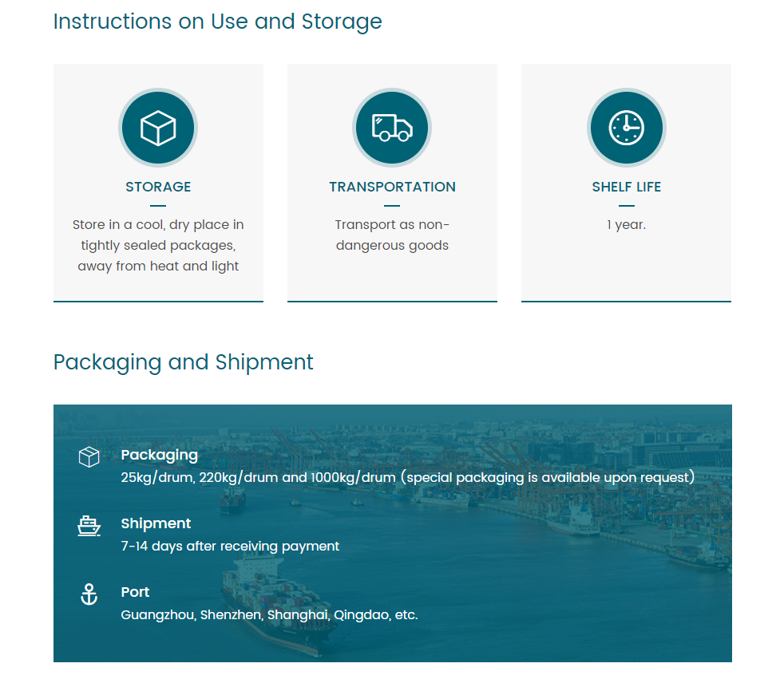Click the packaging cube icon
The image size is (784, 683).
click(89, 457)
